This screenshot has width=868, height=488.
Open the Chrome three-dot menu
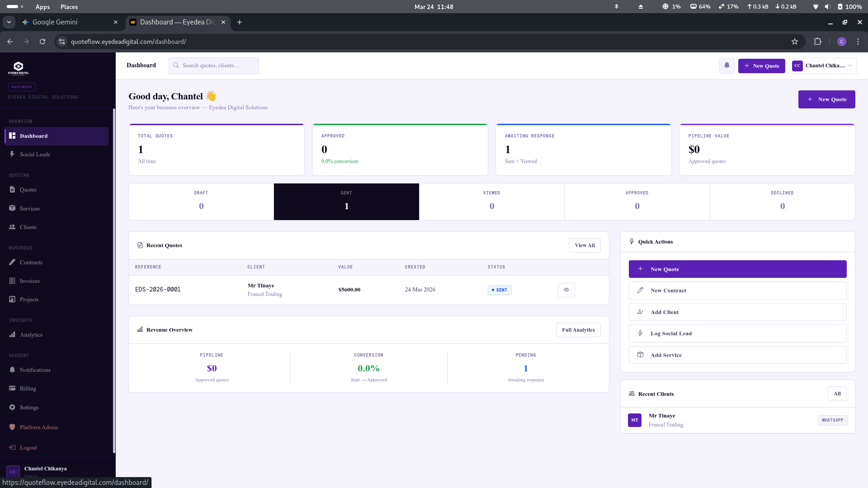(858, 42)
